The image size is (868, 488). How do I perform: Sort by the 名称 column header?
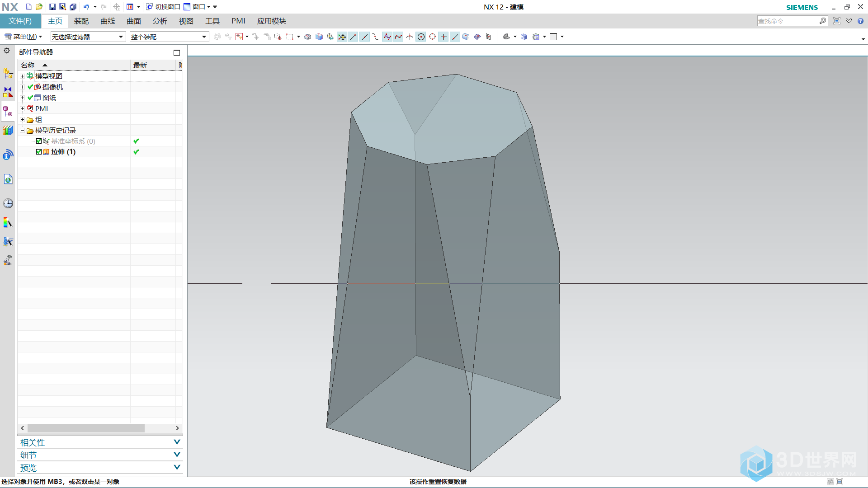pyautogui.click(x=74, y=65)
